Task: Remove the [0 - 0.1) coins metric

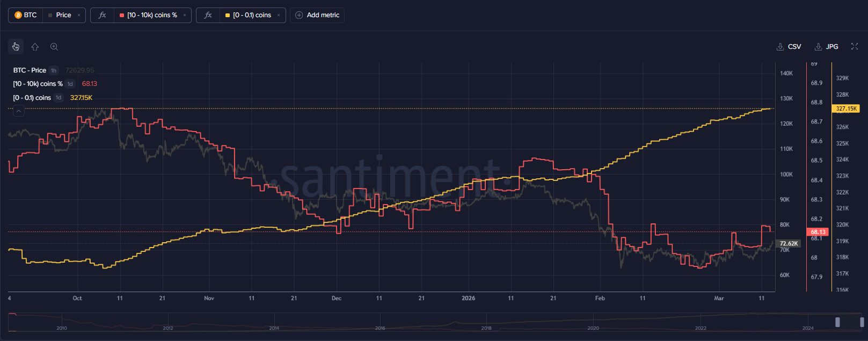Action: [x=279, y=15]
